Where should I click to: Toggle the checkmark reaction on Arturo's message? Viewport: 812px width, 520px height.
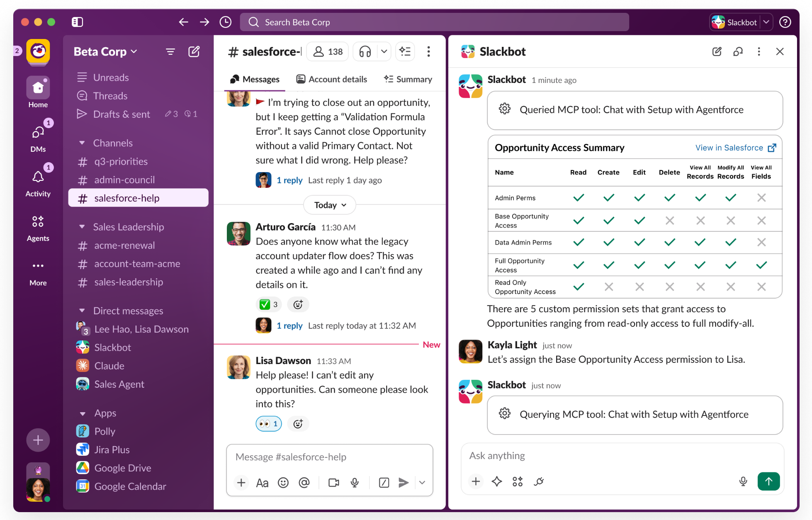click(269, 304)
